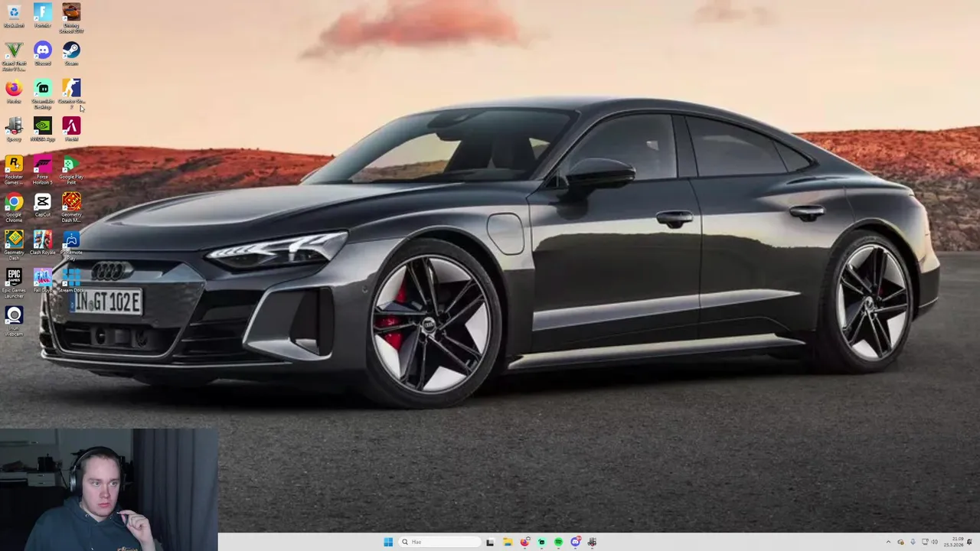This screenshot has height=551, width=980.
Task: Open the Recycle Bin desktop icon
Action: (14, 16)
